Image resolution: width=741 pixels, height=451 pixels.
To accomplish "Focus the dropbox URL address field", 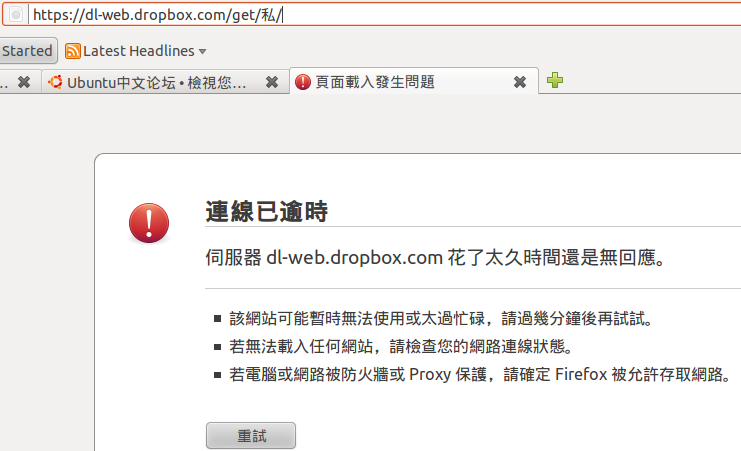I will pos(385,15).
